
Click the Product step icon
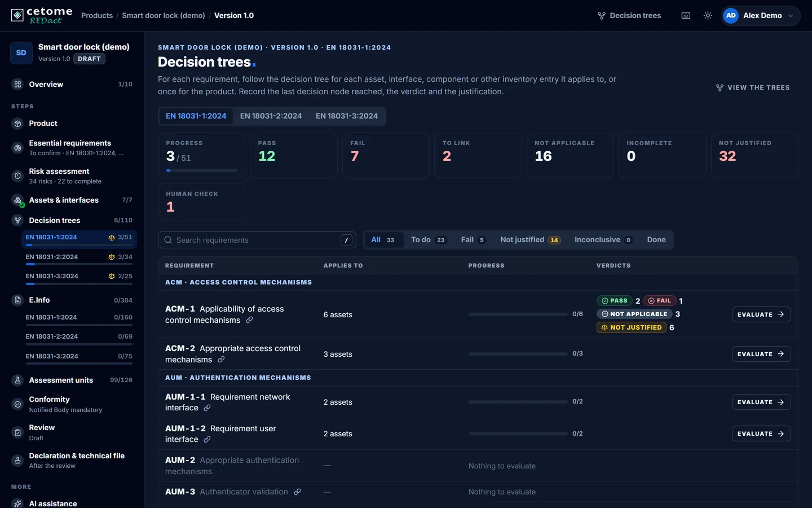click(17, 124)
